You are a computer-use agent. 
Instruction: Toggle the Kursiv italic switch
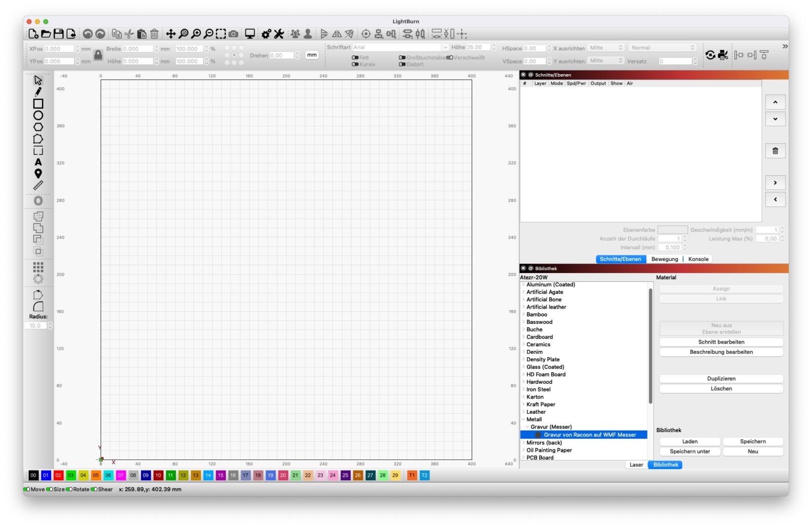[355, 64]
